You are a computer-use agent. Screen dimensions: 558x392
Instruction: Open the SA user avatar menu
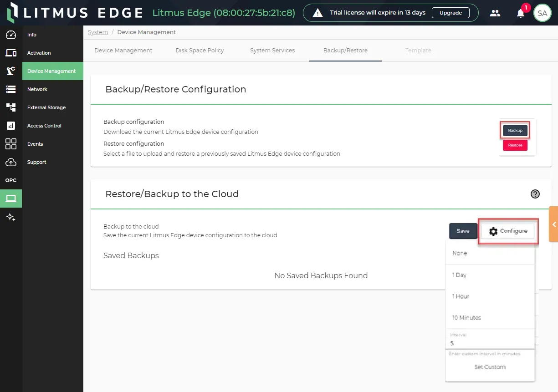click(542, 13)
